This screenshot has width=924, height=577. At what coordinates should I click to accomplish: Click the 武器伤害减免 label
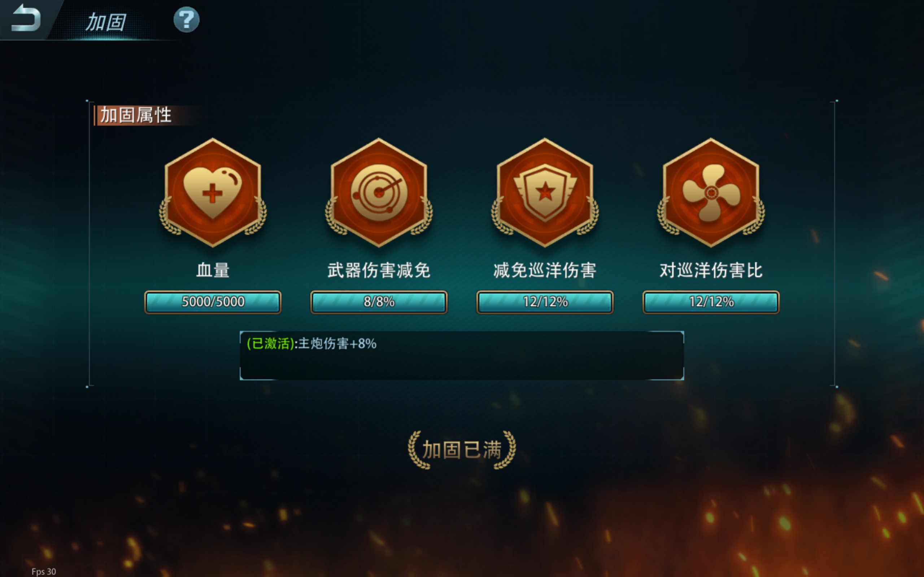[379, 270]
